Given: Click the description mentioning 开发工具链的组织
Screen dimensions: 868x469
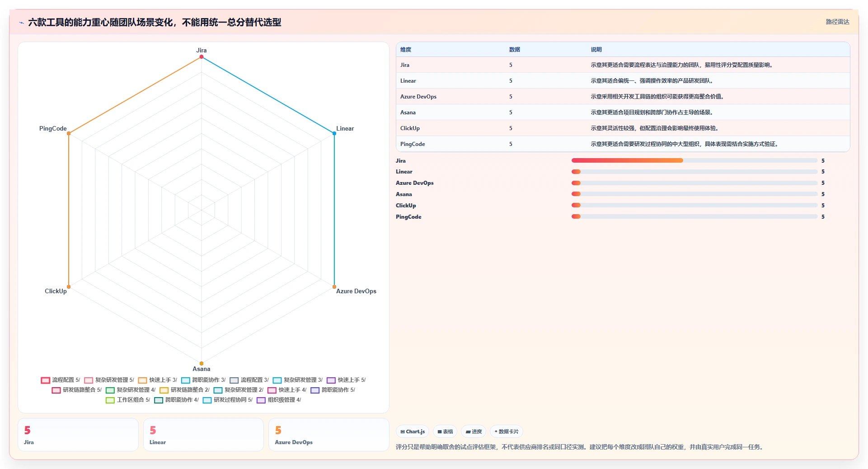Looking at the screenshot, I should (658, 97).
